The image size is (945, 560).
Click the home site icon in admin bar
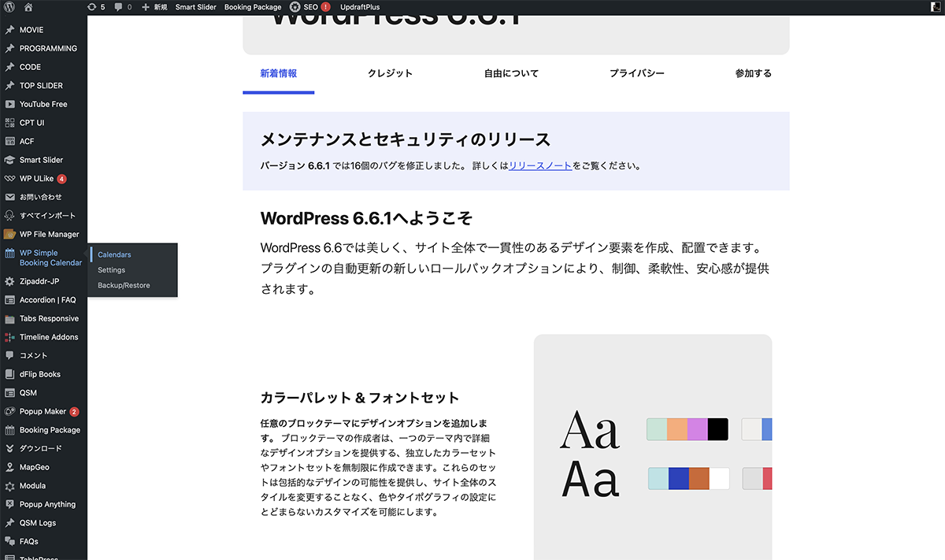click(28, 7)
